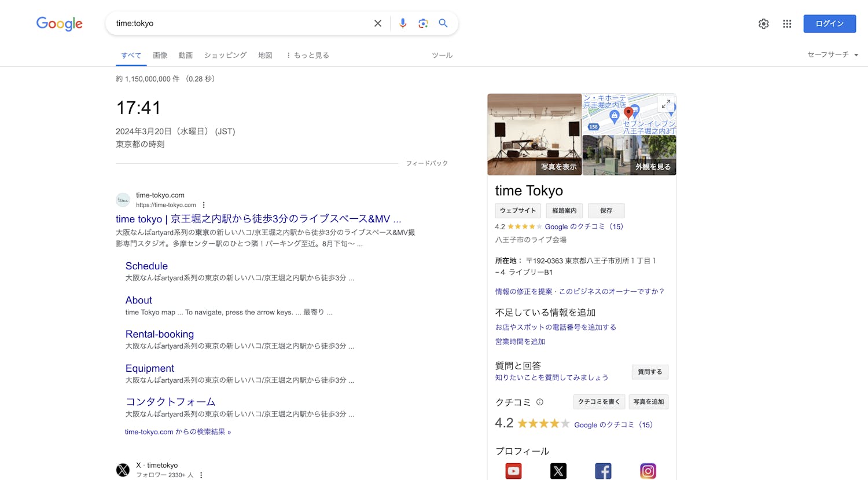Click 知りたいことを質問してみましょう link

pyautogui.click(x=551, y=378)
